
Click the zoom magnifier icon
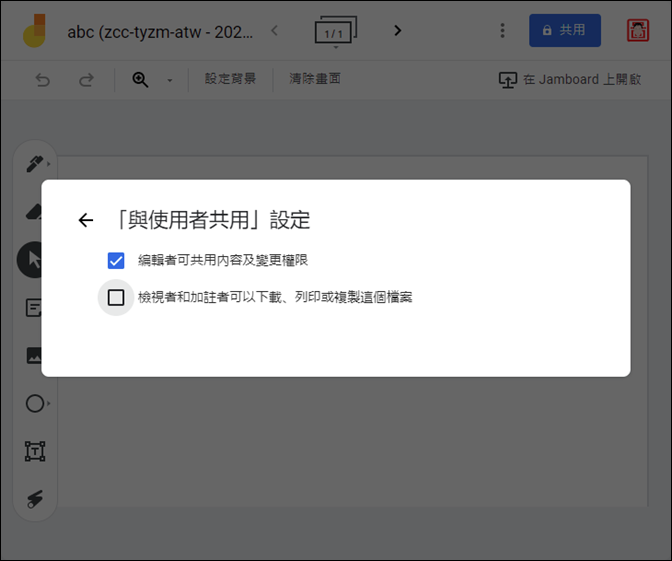(x=140, y=80)
